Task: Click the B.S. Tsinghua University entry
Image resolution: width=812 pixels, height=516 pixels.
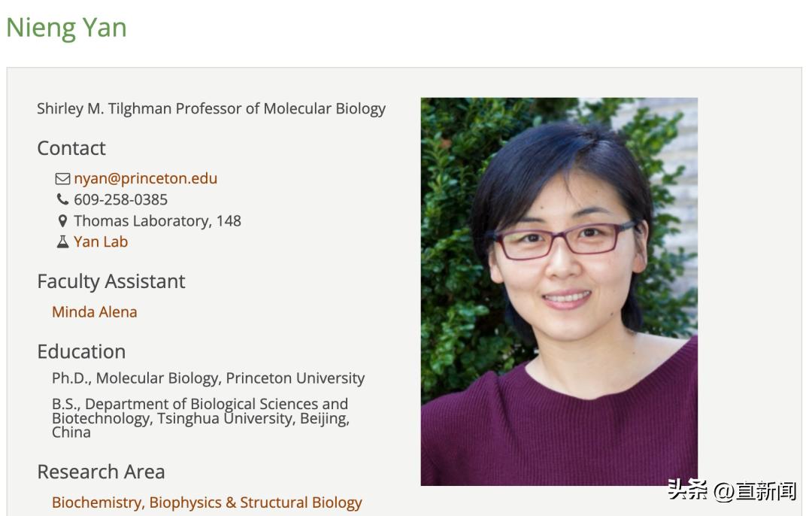Action: (200, 417)
